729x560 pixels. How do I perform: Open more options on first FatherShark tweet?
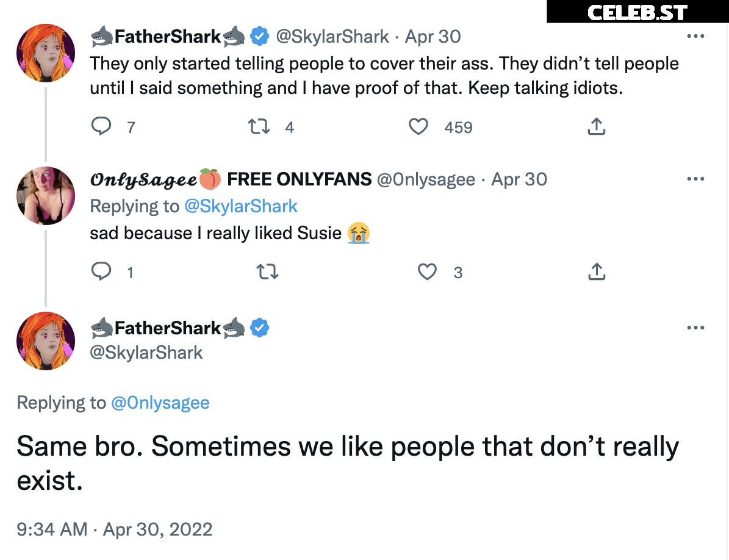pos(695,36)
